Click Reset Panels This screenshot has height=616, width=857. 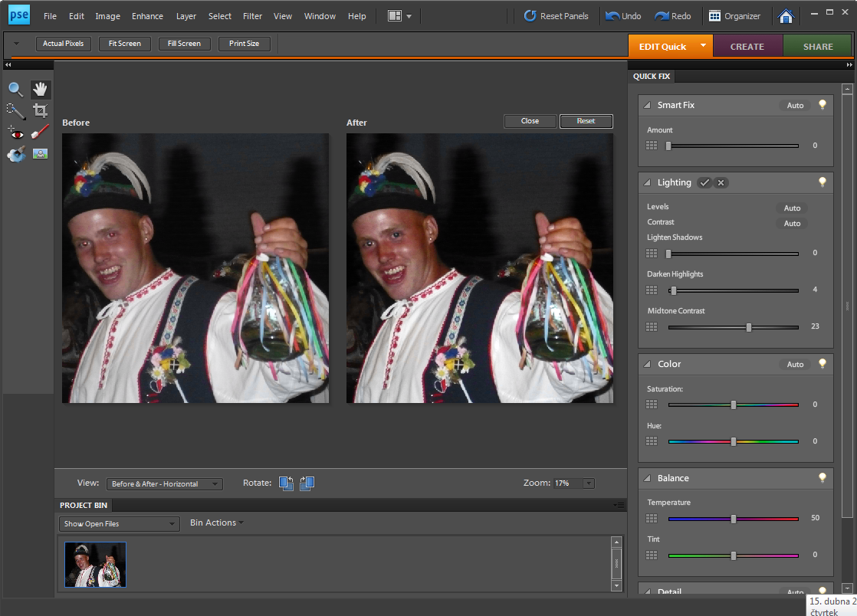coord(556,16)
